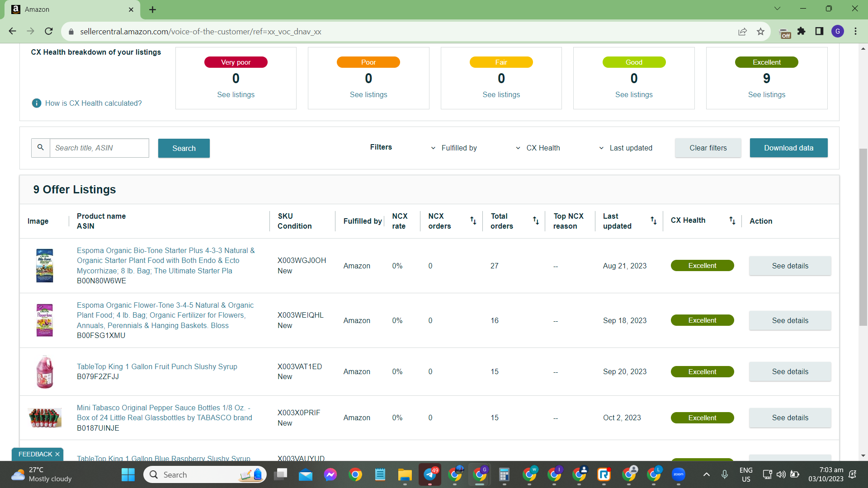This screenshot has height=488, width=868.
Task: Click the info icon beside CX Health calculated
Action: (x=37, y=103)
